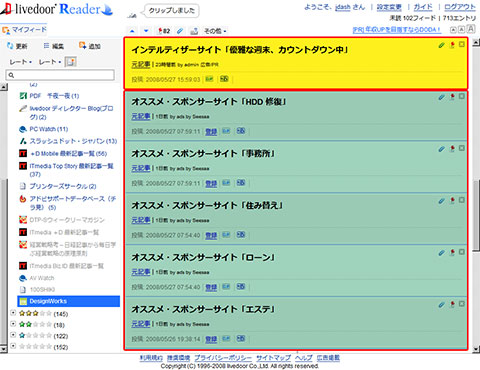Click 登録 link in the エステ entry
The image size is (480, 370).
click(x=211, y=339)
